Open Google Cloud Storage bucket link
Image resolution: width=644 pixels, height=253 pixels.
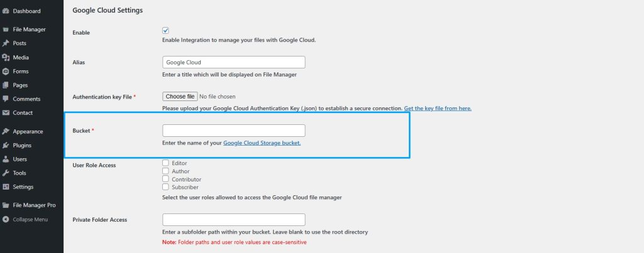pos(262,143)
